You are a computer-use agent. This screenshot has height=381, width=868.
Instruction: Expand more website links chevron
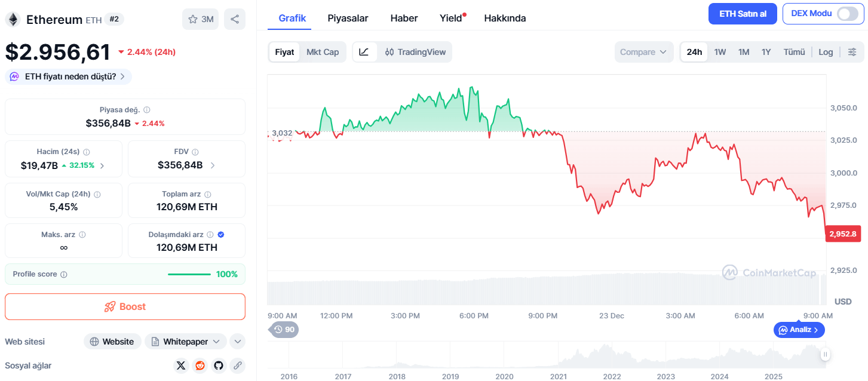pos(237,342)
